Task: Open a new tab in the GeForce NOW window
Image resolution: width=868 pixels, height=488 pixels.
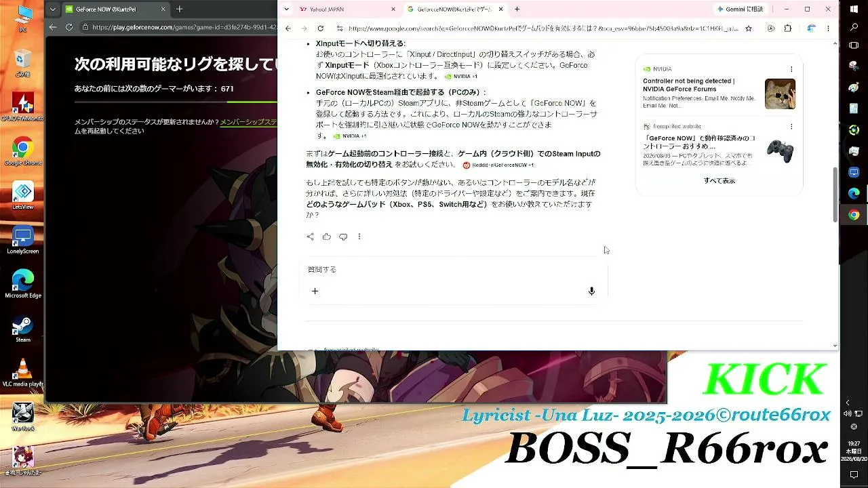Action: coord(179,9)
